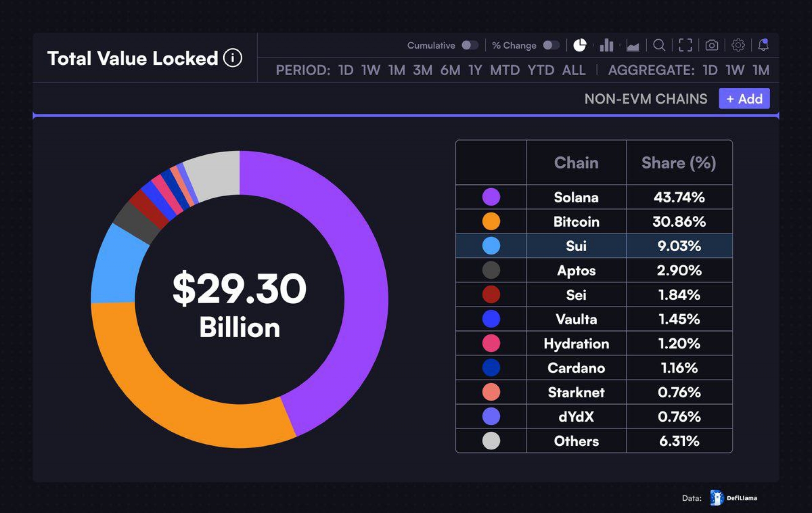
Task: Select the highlighted Sui table row
Action: click(x=594, y=246)
